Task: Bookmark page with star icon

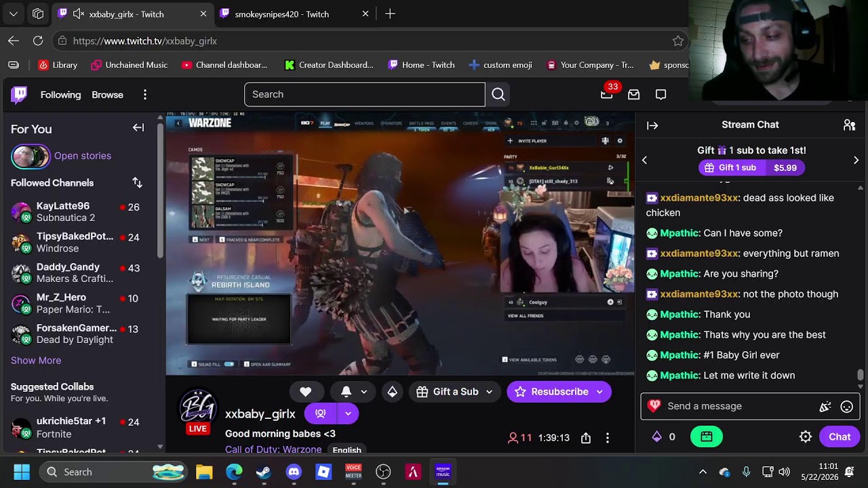Action: pyautogui.click(x=678, y=41)
